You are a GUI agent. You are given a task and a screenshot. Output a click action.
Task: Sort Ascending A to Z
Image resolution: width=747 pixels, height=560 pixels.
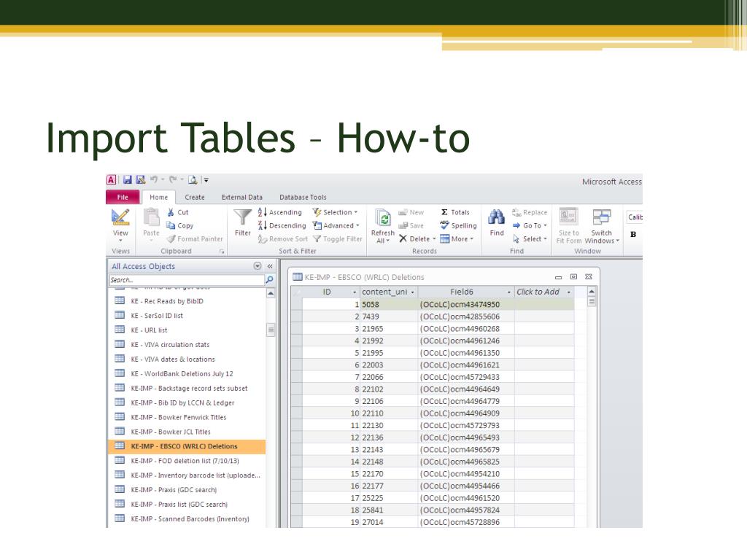point(280,212)
